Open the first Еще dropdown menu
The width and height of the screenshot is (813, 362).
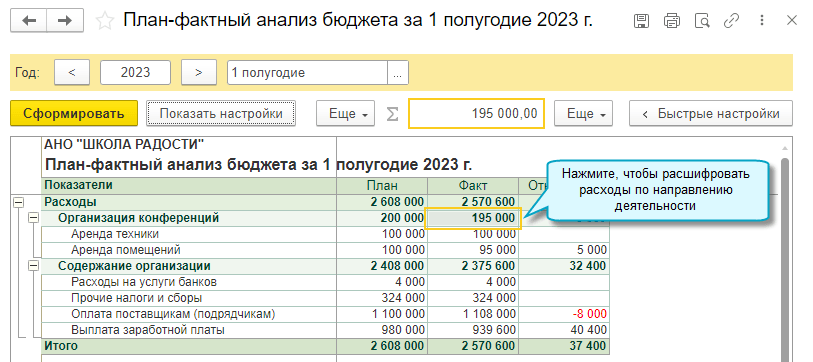(346, 114)
